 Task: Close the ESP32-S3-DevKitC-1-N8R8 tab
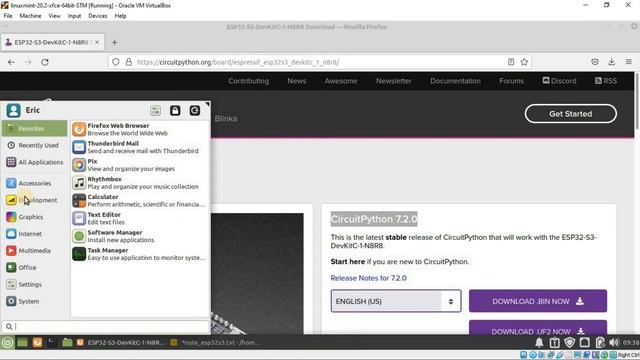coord(97,42)
